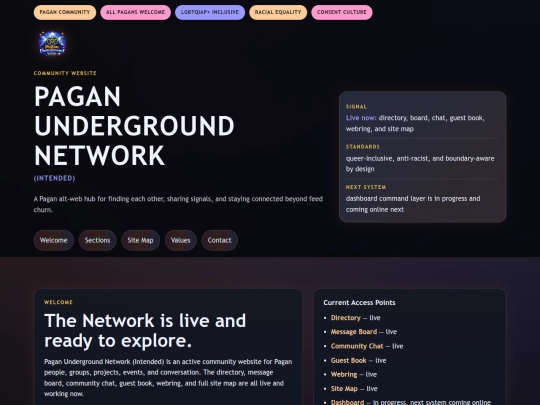Click the 'Live now:' highlighted text
This screenshot has height=405, width=540.
point(361,118)
